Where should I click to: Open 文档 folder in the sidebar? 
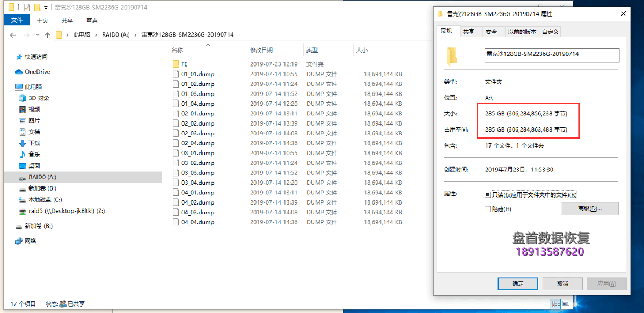pyautogui.click(x=34, y=132)
